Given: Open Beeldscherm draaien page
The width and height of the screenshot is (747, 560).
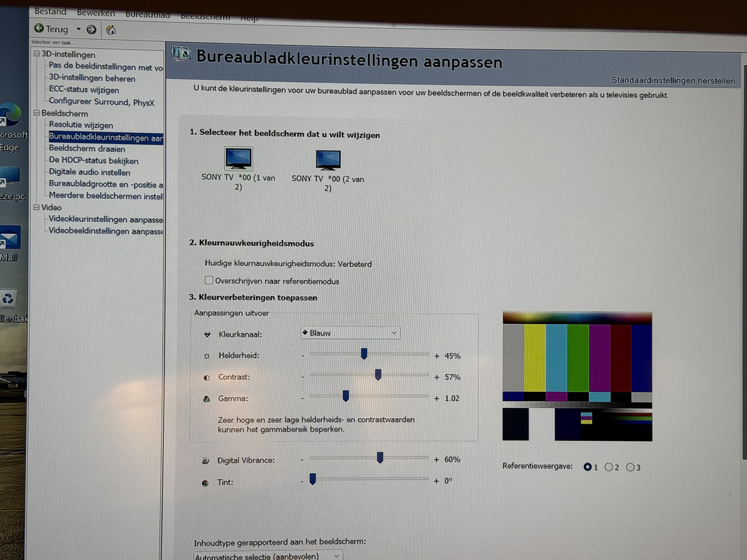Looking at the screenshot, I should (x=87, y=148).
